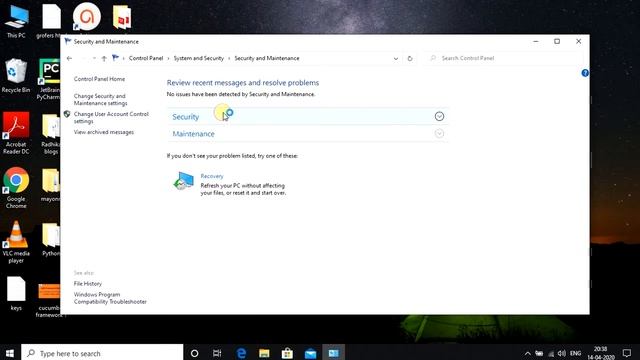Open File History link

coord(88,283)
